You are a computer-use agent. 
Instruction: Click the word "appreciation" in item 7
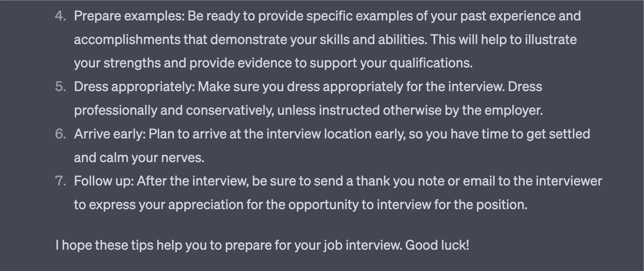(x=206, y=205)
